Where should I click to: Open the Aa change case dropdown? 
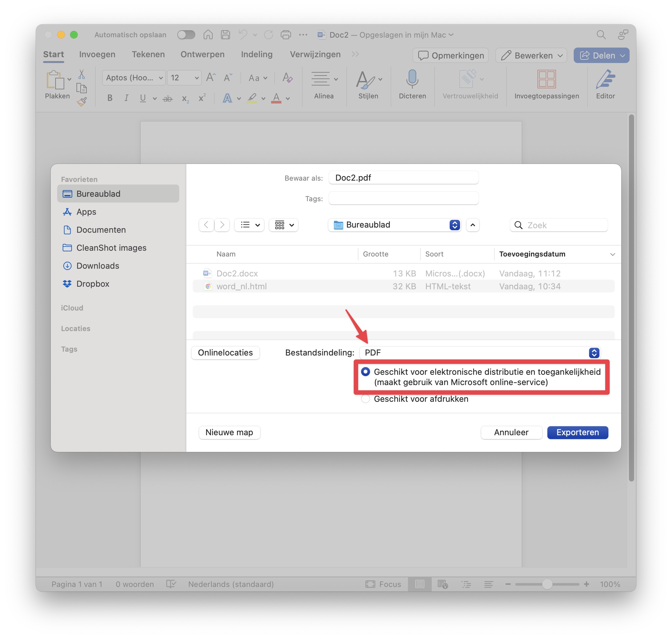click(x=257, y=78)
